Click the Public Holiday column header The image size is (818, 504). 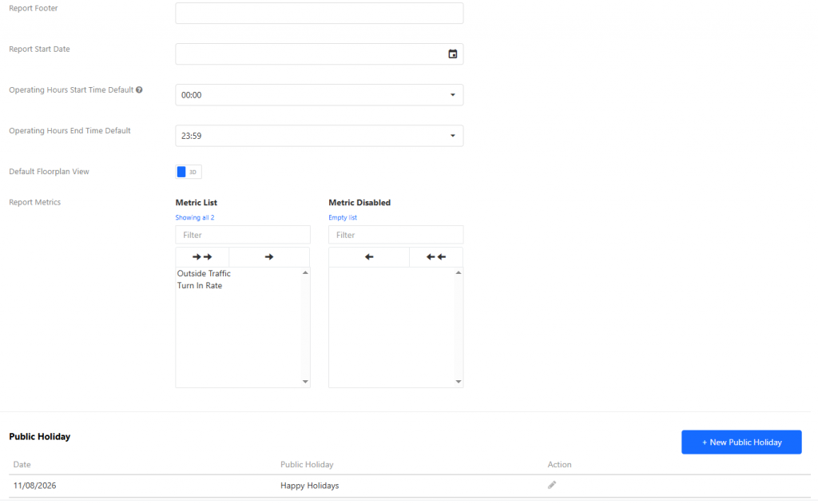coord(307,464)
